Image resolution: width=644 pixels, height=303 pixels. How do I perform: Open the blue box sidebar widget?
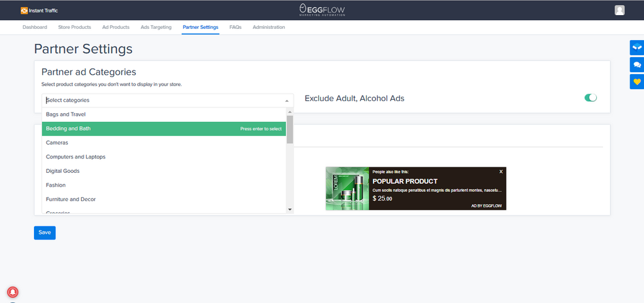tap(637, 48)
